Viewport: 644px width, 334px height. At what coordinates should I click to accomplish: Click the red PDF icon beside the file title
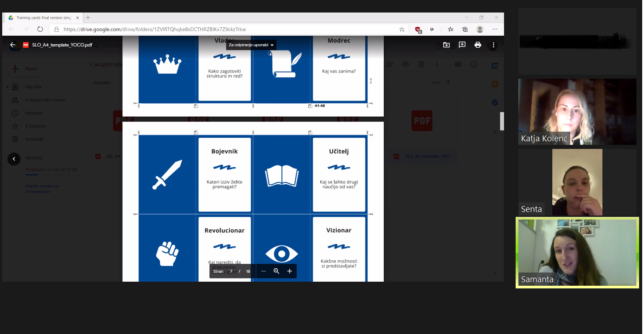[25, 45]
